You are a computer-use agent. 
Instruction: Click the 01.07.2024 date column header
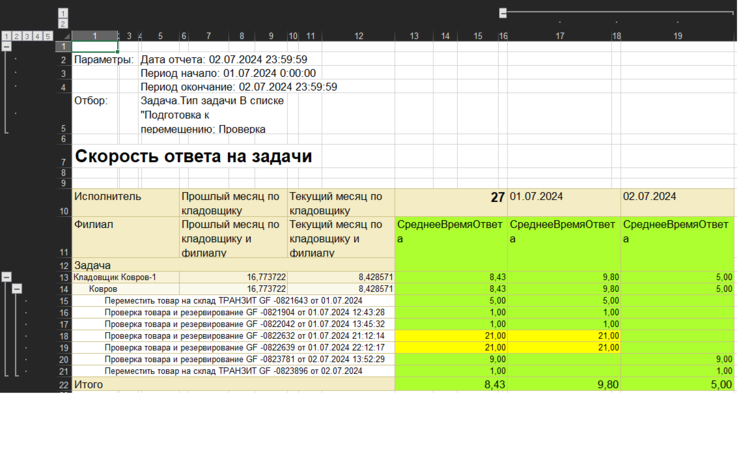tap(564, 203)
